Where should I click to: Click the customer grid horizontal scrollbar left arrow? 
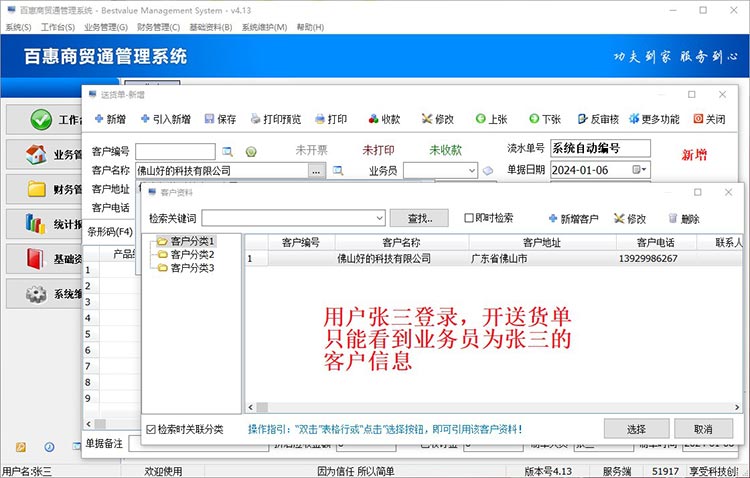(251, 407)
